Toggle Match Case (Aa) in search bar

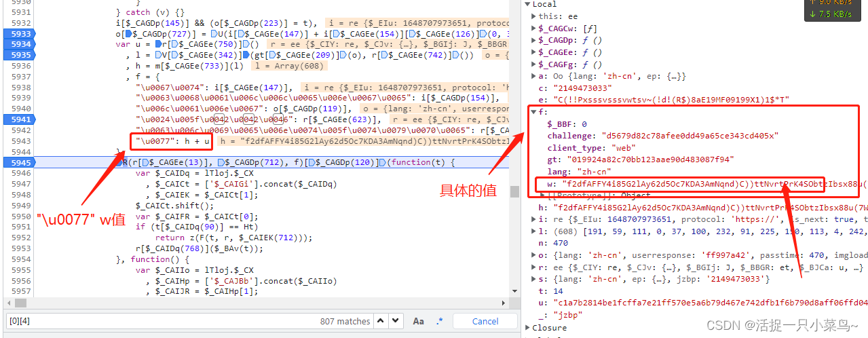[418, 321]
